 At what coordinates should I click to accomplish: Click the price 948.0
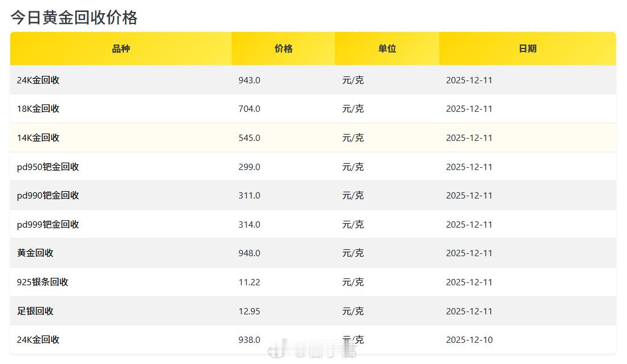249,253
